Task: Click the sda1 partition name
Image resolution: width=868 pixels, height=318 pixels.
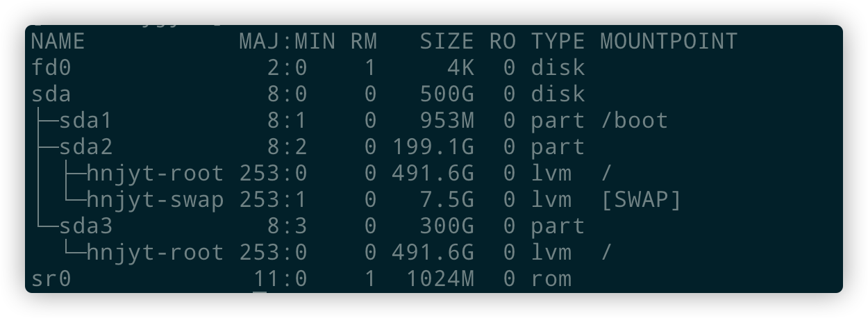Action: point(85,121)
